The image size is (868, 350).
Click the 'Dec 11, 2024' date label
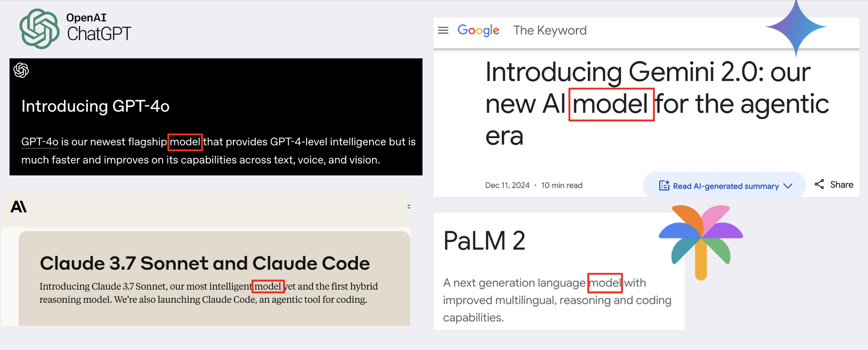tap(507, 185)
